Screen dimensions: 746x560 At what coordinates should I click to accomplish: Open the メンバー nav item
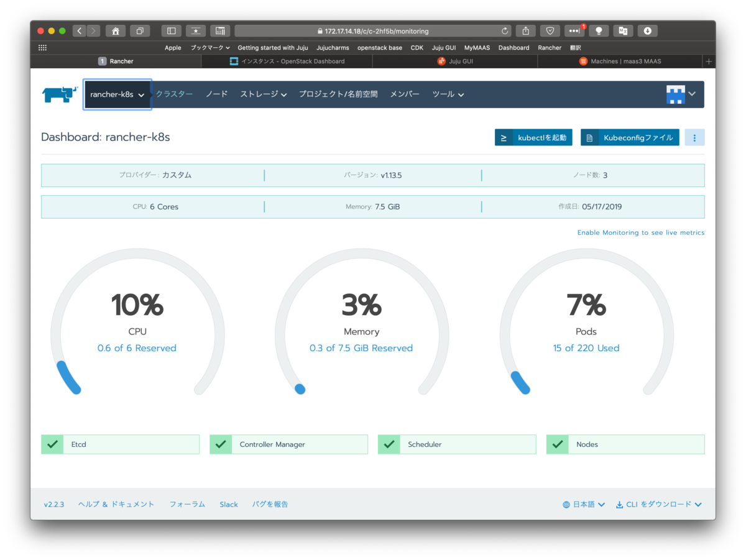[405, 94]
